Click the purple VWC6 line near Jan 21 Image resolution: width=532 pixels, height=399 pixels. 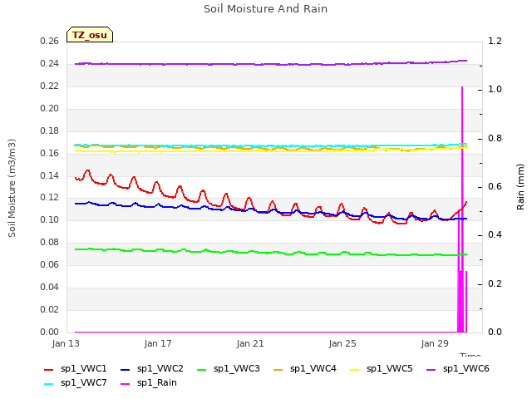click(x=250, y=64)
